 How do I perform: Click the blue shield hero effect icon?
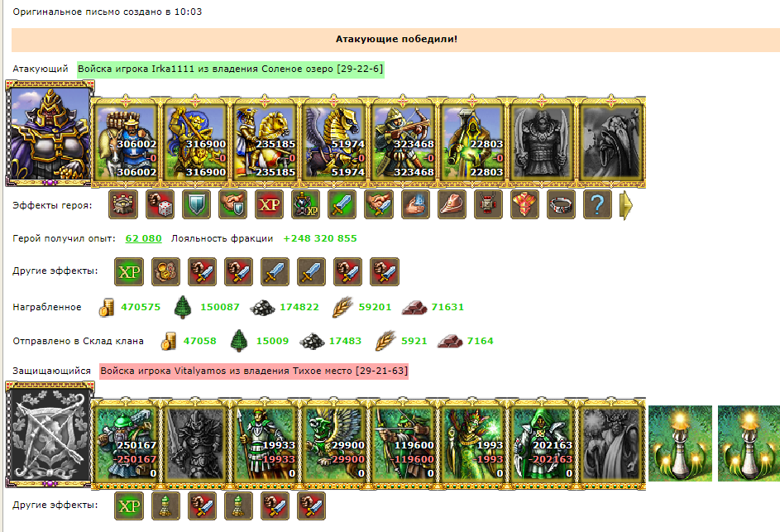(x=196, y=204)
